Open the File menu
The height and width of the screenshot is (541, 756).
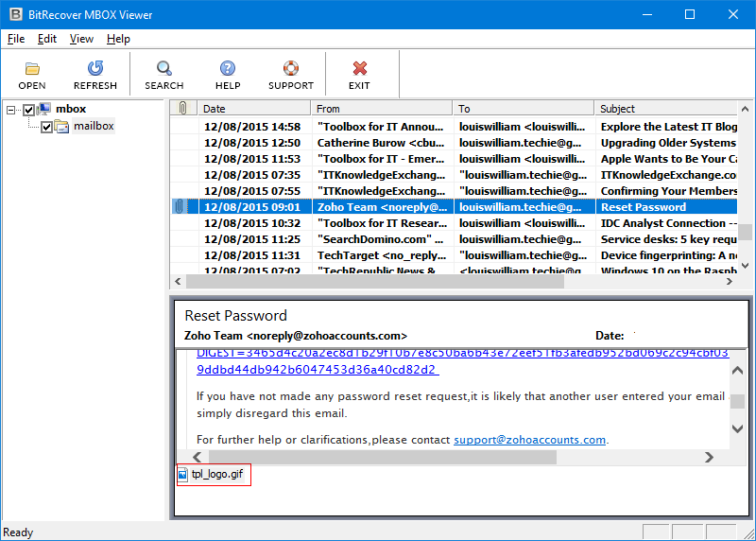[x=16, y=39]
